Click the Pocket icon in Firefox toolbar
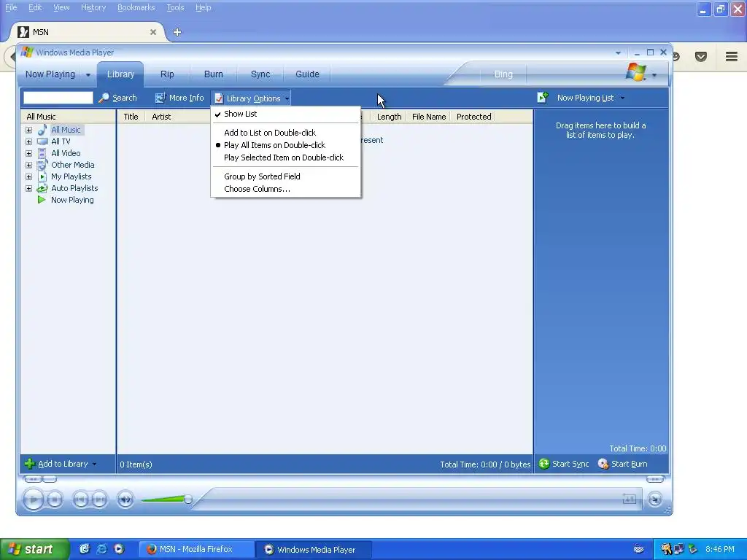This screenshot has height=560, width=747. coord(701,57)
